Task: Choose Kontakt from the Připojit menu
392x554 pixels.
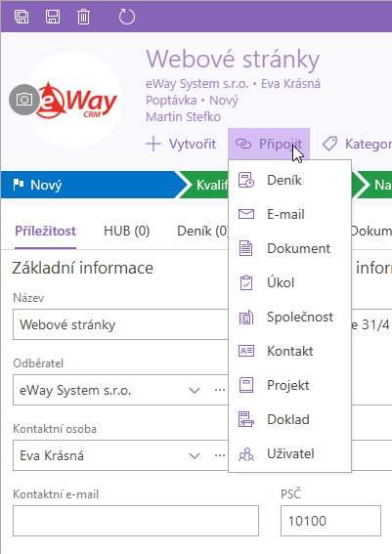Action: 290,351
